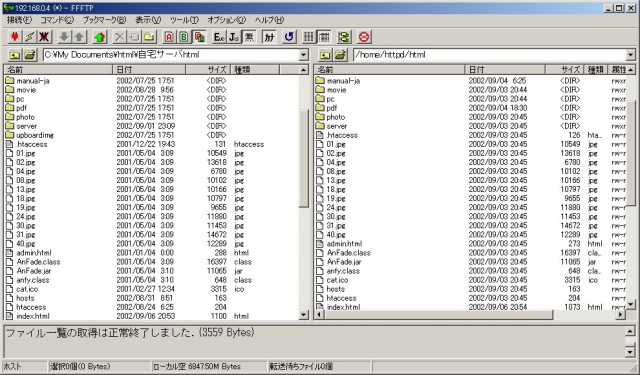Click the blue Refresh arrow icon
Viewport: 640px width, 375px height.
(x=289, y=37)
